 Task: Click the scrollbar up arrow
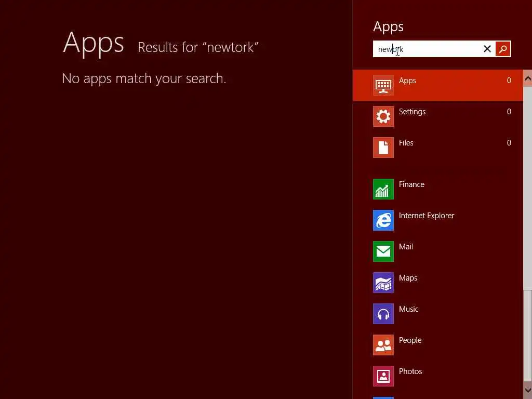[x=528, y=78]
